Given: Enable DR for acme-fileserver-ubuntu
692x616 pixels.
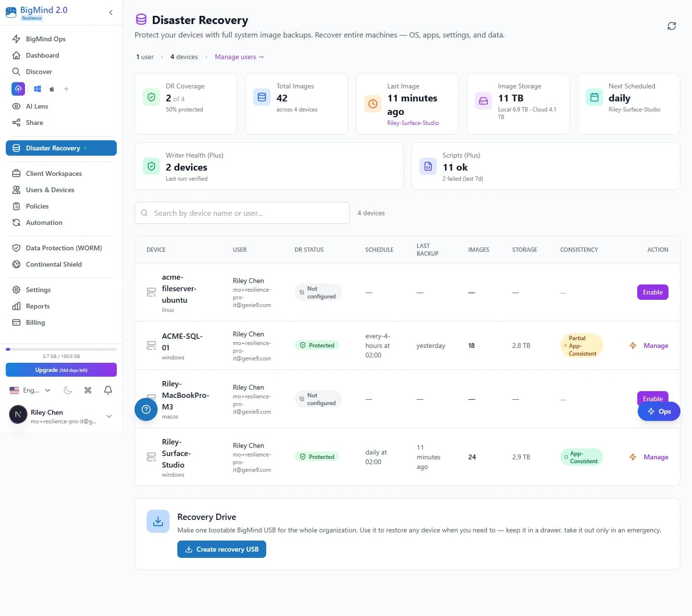Looking at the screenshot, I should click(653, 292).
